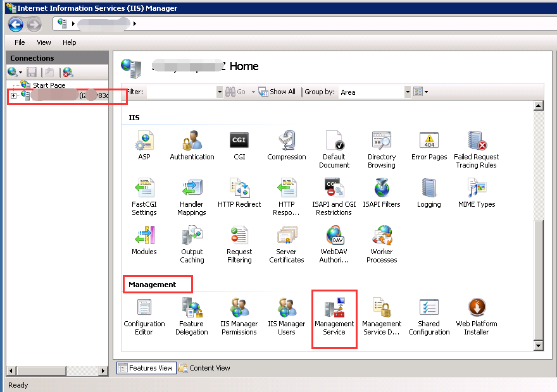Image resolution: width=557 pixels, height=392 pixels.
Task: Click the Forward navigation arrow
Action: [34, 25]
